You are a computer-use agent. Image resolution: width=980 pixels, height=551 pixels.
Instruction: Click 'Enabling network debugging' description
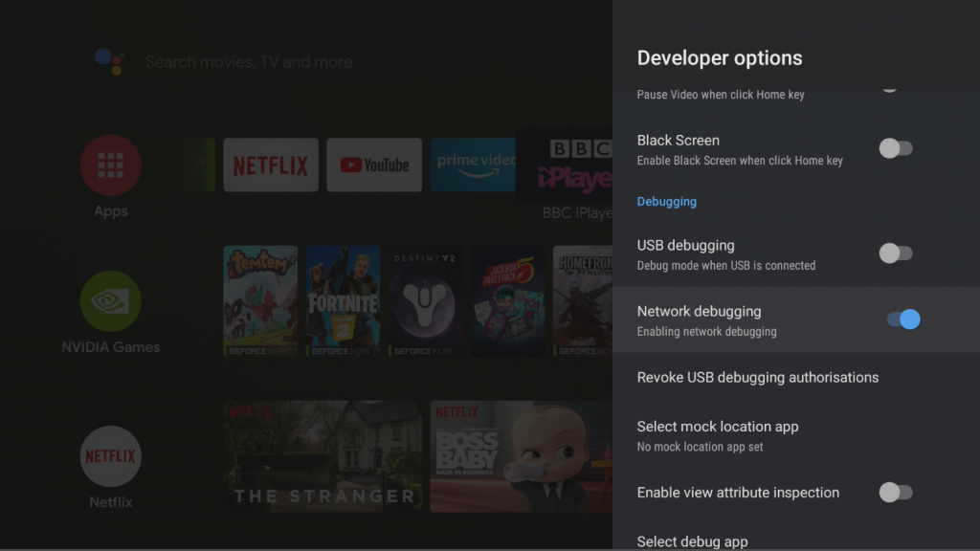click(x=707, y=332)
